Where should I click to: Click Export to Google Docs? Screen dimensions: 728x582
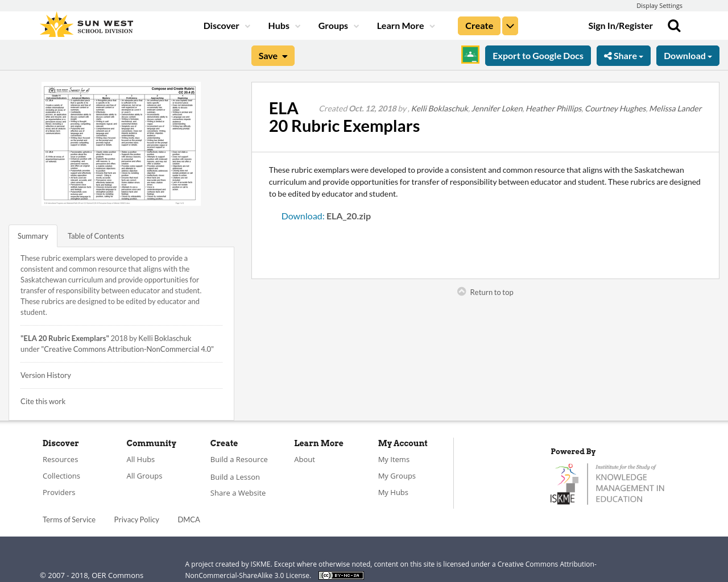pos(537,55)
